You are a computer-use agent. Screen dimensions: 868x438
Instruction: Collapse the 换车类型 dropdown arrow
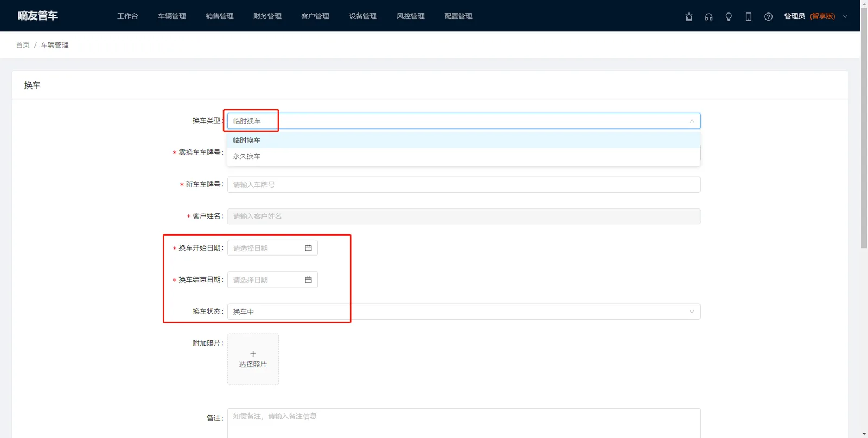pyautogui.click(x=692, y=121)
